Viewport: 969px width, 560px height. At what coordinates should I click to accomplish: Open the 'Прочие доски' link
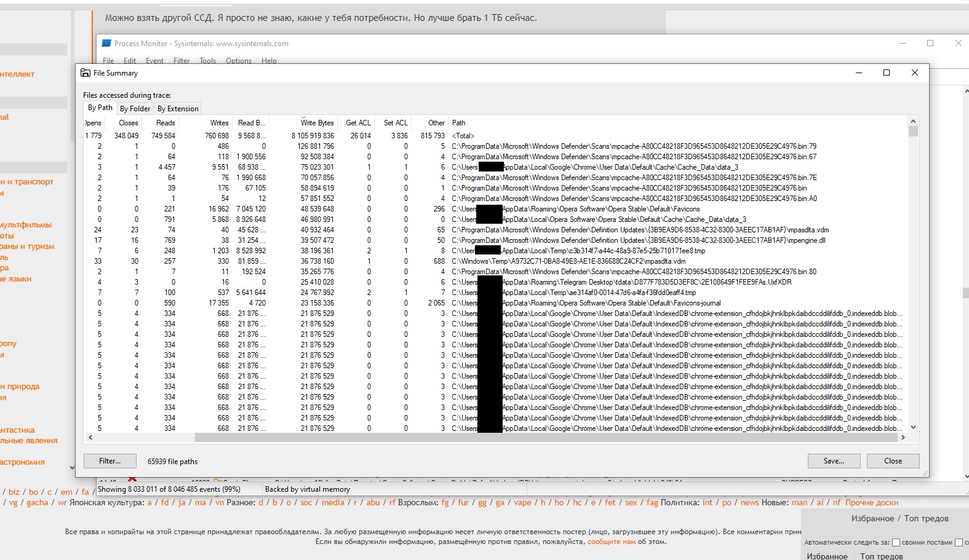point(872,502)
